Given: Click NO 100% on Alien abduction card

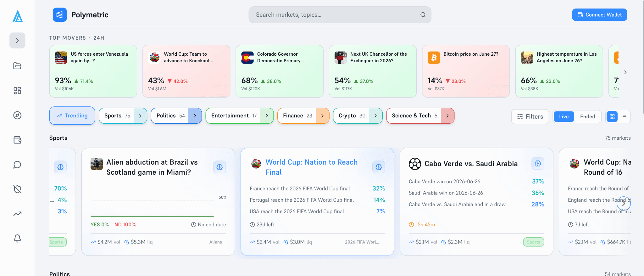Looking at the screenshot, I should [x=125, y=224].
